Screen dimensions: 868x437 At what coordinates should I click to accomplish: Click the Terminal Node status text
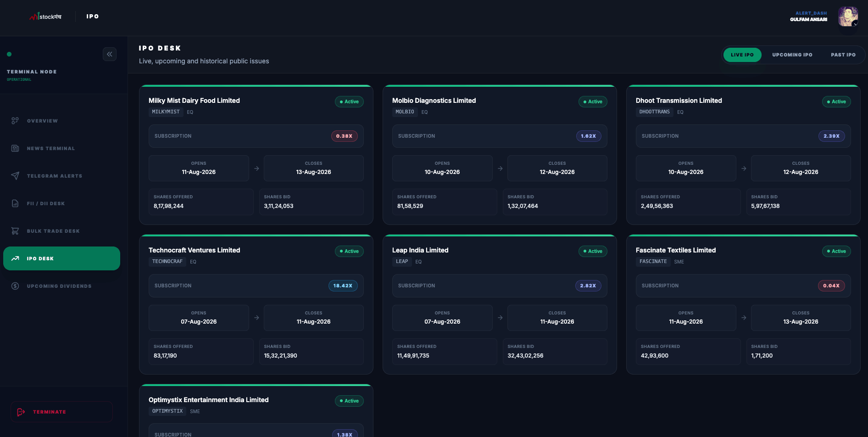pos(32,72)
